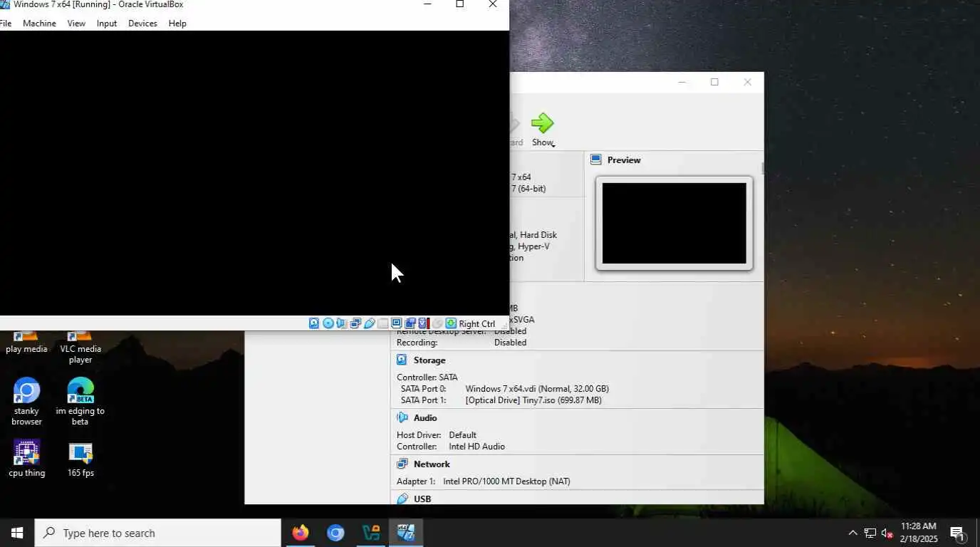Screen dimensions: 980x547
Task: Click the details pane scrollbar in VirtualBox Manager
Action: 762,168
